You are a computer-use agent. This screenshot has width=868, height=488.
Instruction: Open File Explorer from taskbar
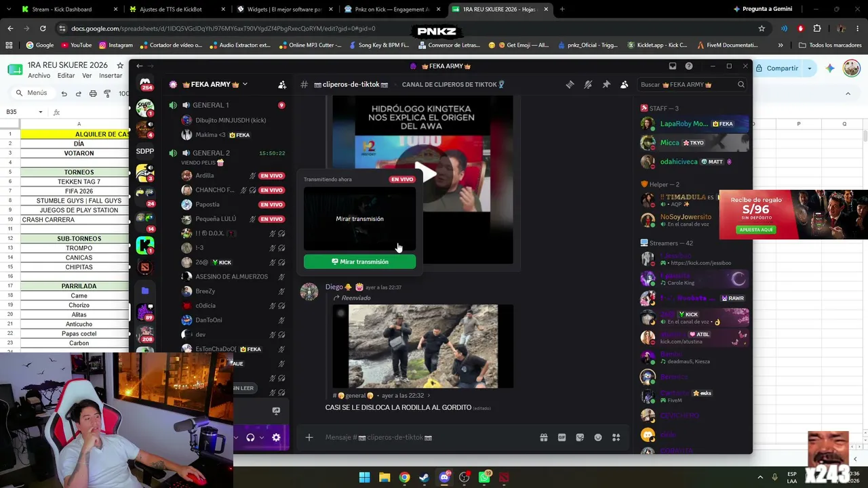[384, 477]
